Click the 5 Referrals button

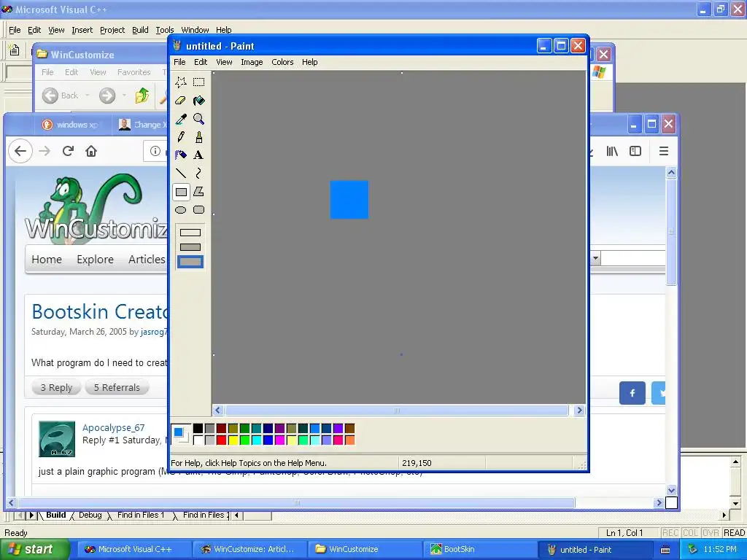[117, 388]
